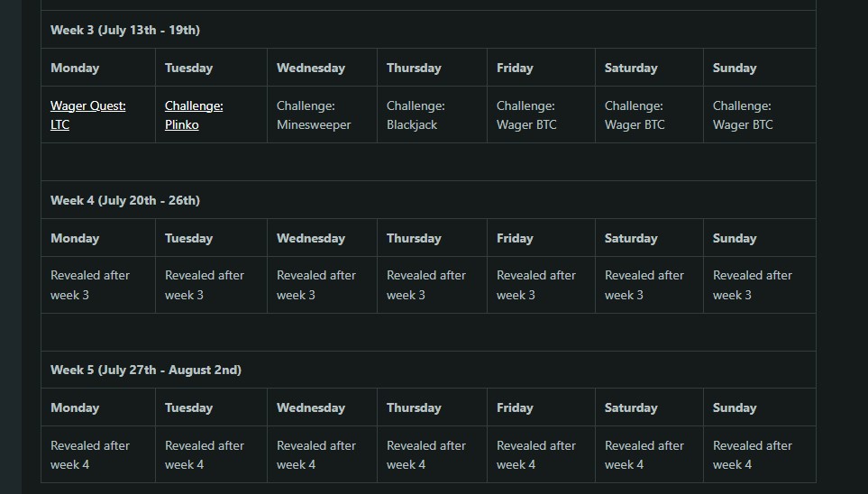Select Thursday's 'Revealed after week 3' cell
The height and width of the screenshot is (494, 868).
pyautogui.click(x=432, y=285)
